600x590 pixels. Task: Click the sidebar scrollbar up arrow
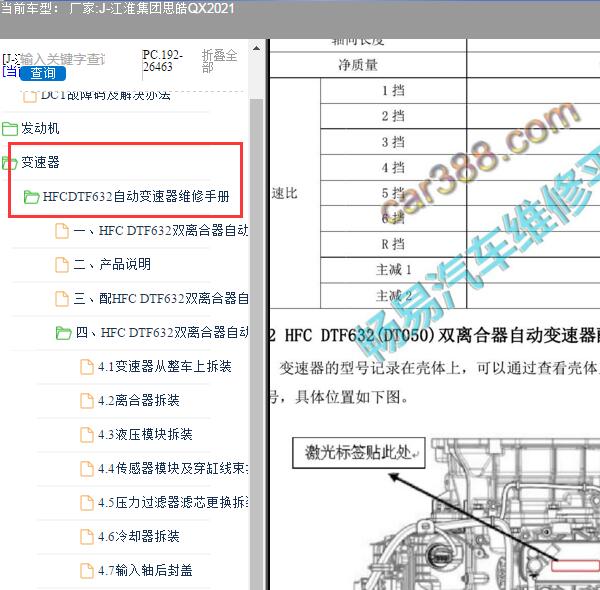click(x=256, y=49)
